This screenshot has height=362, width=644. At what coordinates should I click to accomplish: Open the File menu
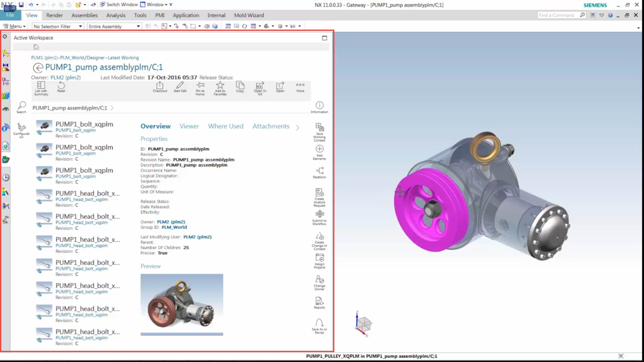pyautogui.click(x=10, y=15)
